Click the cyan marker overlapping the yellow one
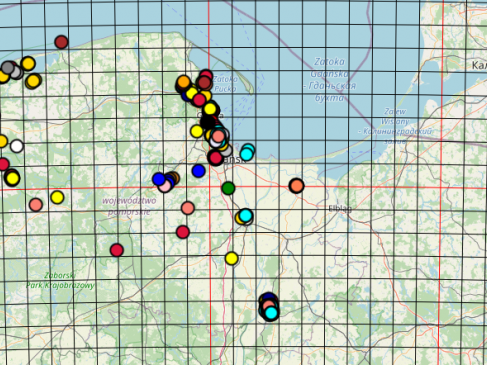The image size is (487, 365). (246, 215)
